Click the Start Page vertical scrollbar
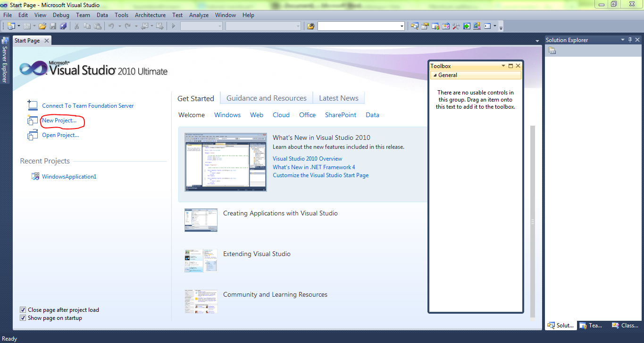Viewport: 644px width, 343px height. [x=533, y=222]
